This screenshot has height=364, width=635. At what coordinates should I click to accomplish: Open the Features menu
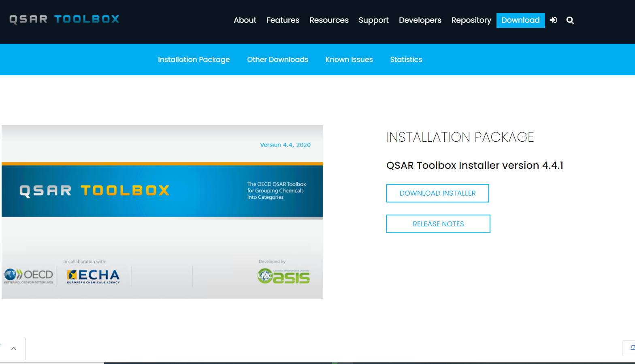click(x=283, y=20)
